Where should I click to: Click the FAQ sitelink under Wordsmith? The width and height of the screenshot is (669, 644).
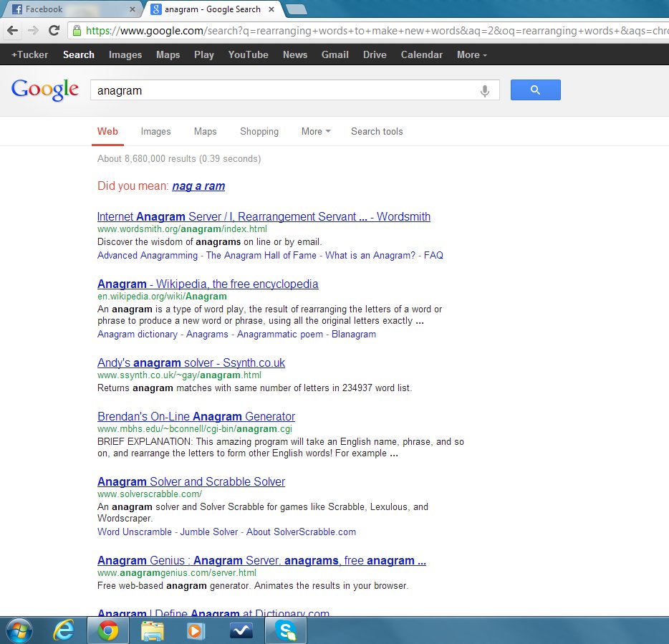tap(433, 255)
